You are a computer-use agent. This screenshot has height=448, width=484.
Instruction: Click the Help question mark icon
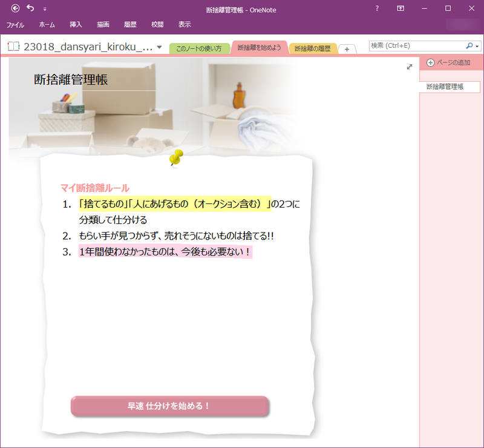pyautogui.click(x=376, y=8)
